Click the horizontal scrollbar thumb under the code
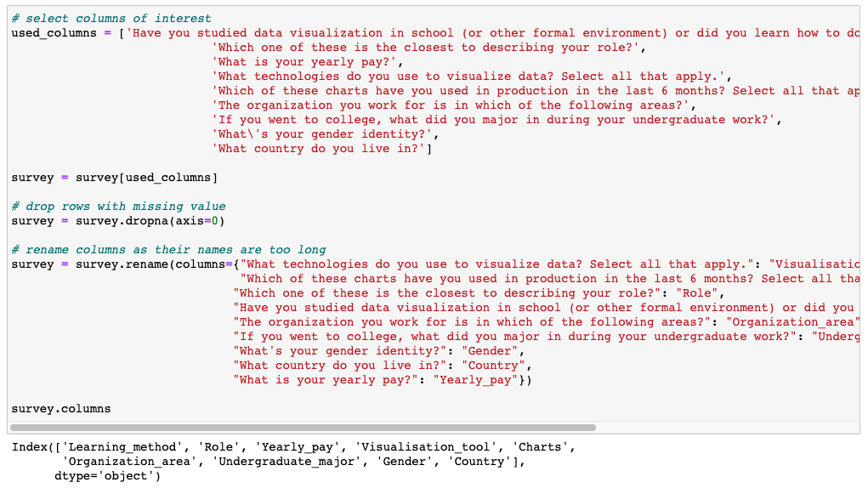The width and height of the screenshot is (868, 488). [303, 427]
